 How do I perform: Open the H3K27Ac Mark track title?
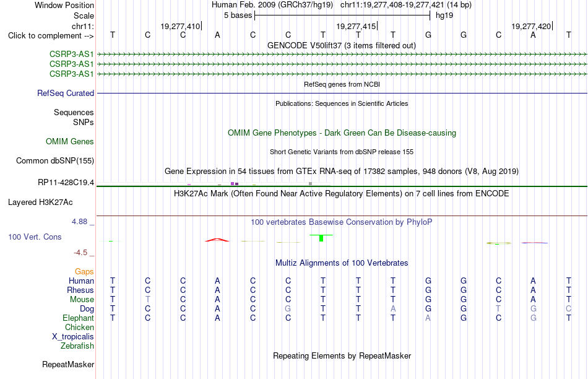pyautogui.click(x=342, y=194)
